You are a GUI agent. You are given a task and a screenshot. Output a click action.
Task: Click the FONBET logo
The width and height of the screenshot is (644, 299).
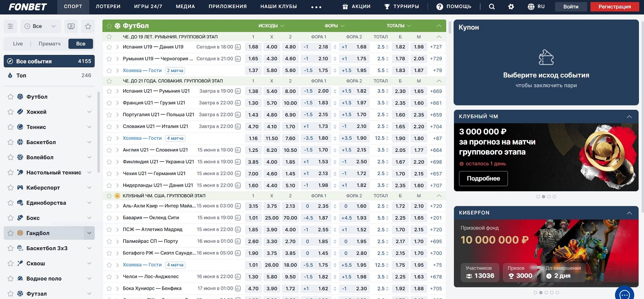click(x=28, y=7)
